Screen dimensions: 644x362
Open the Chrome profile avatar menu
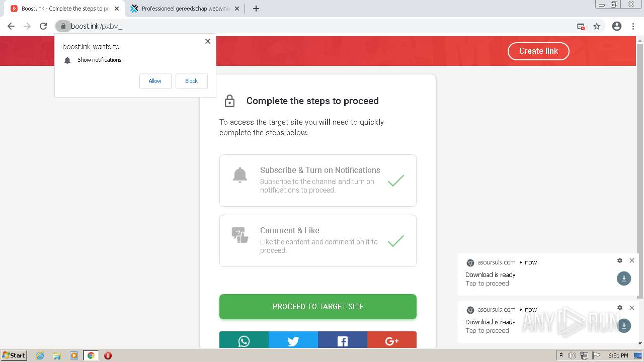tap(617, 26)
